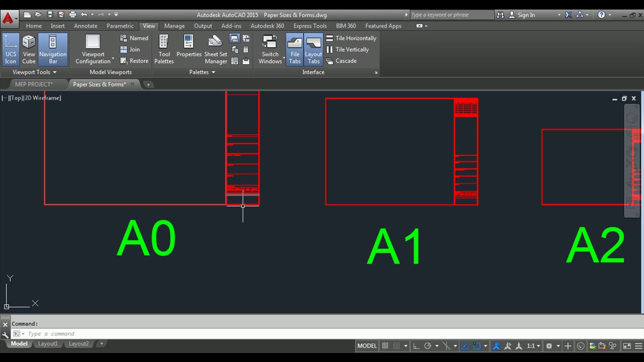Screen dimensions: 644x362
Task: Click the workspace switching gear icon
Action: tap(549, 346)
